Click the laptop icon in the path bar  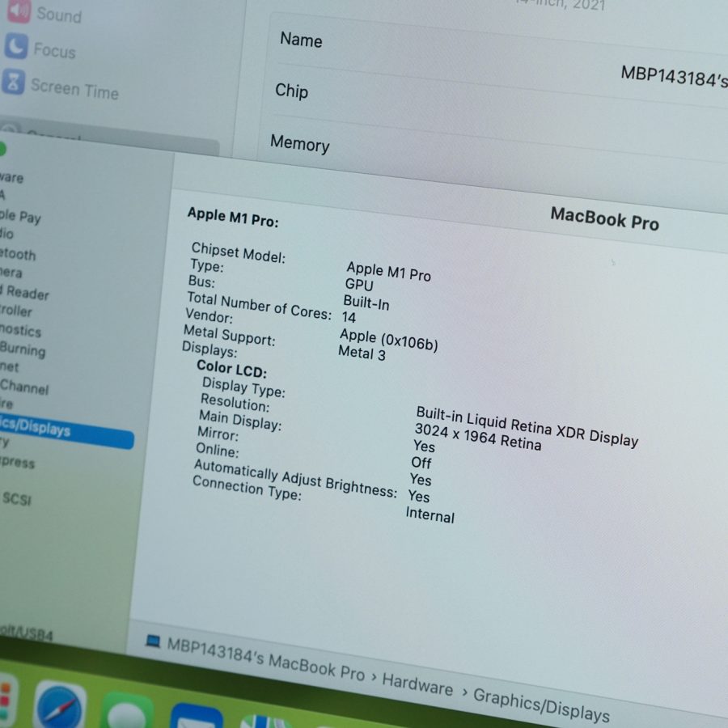click(153, 641)
